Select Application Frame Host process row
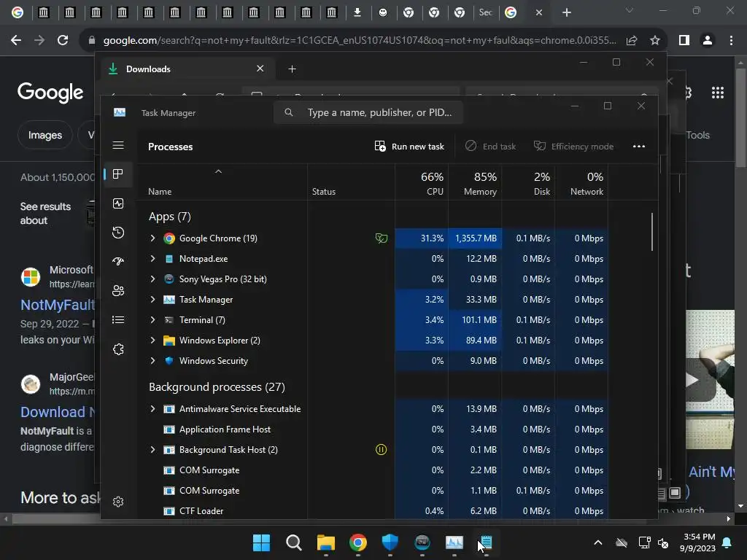The height and width of the screenshot is (560, 747). (373, 429)
